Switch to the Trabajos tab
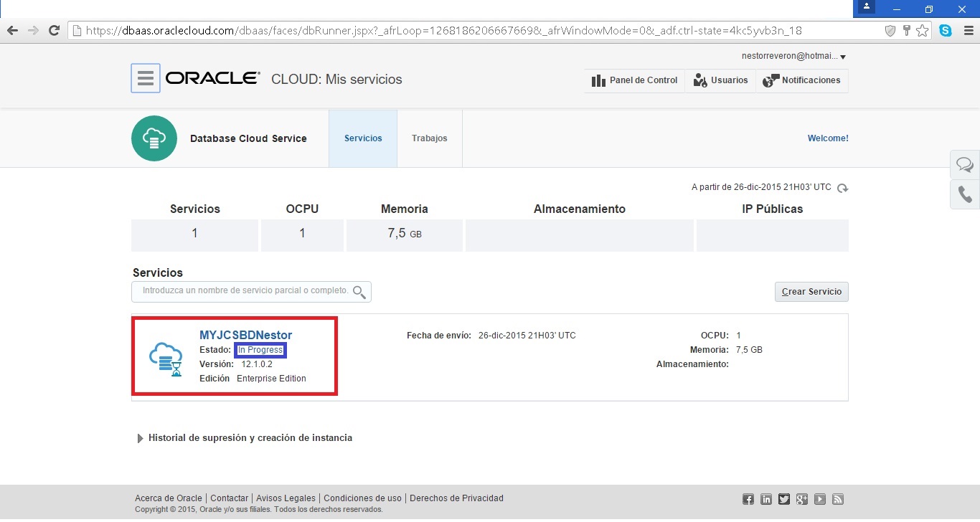Viewport: 980px width, 522px height. coord(429,138)
